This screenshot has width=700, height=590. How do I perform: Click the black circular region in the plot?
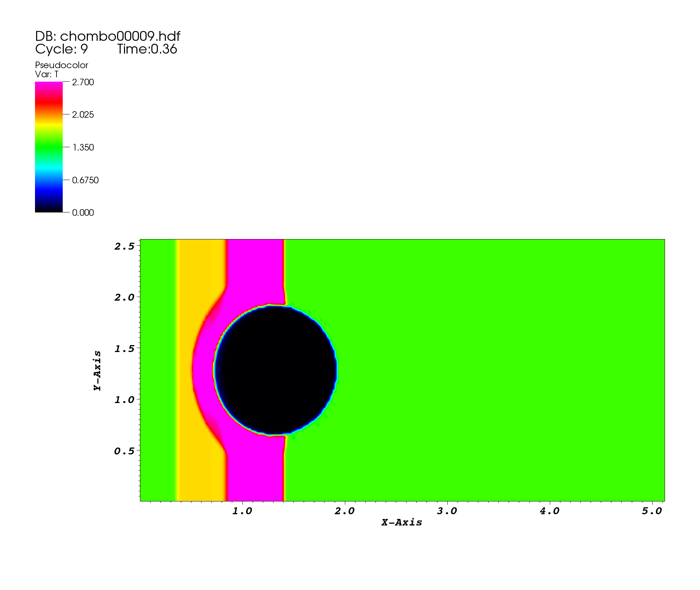tap(276, 370)
